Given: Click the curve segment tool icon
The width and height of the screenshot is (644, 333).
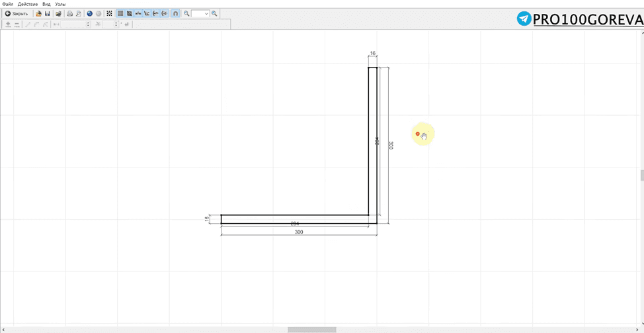Looking at the screenshot, I should 46,24.
